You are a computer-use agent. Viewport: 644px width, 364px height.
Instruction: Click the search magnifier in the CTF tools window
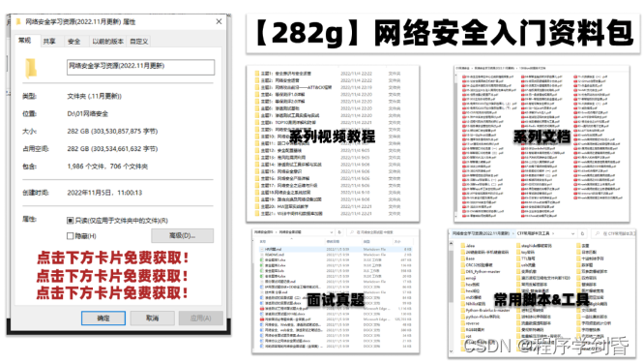pos(598,233)
